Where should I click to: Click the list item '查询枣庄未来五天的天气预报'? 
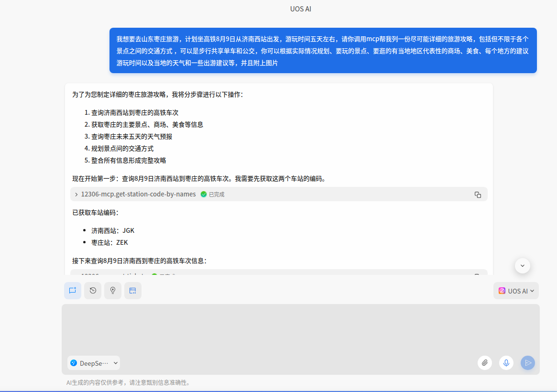(x=131, y=137)
